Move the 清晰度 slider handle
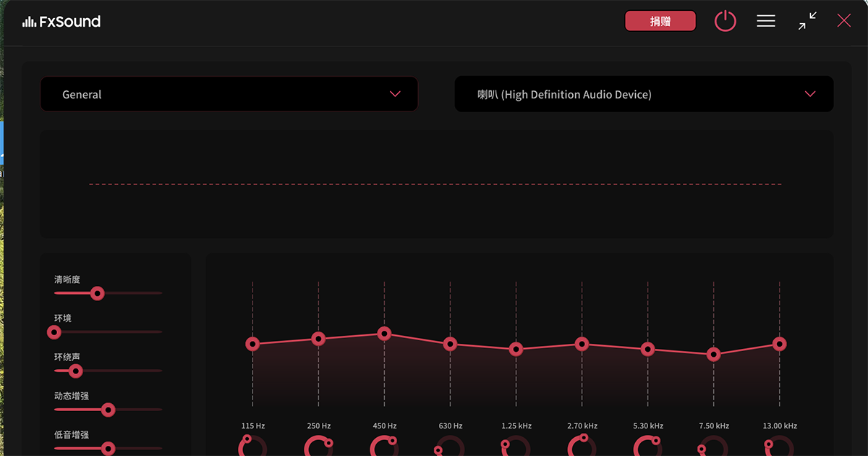Viewport: 868px width, 456px height. [x=97, y=293]
